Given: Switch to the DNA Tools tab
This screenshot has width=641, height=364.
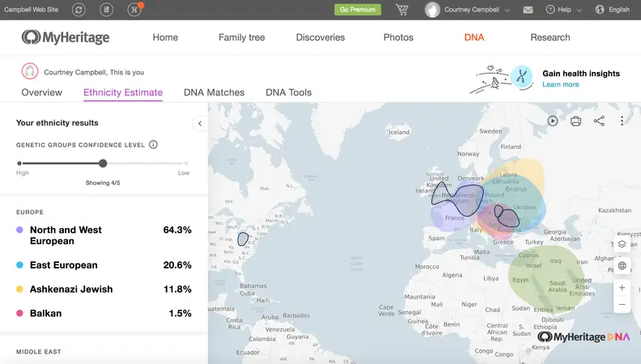Looking at the screenshot, I should [289, 92].
